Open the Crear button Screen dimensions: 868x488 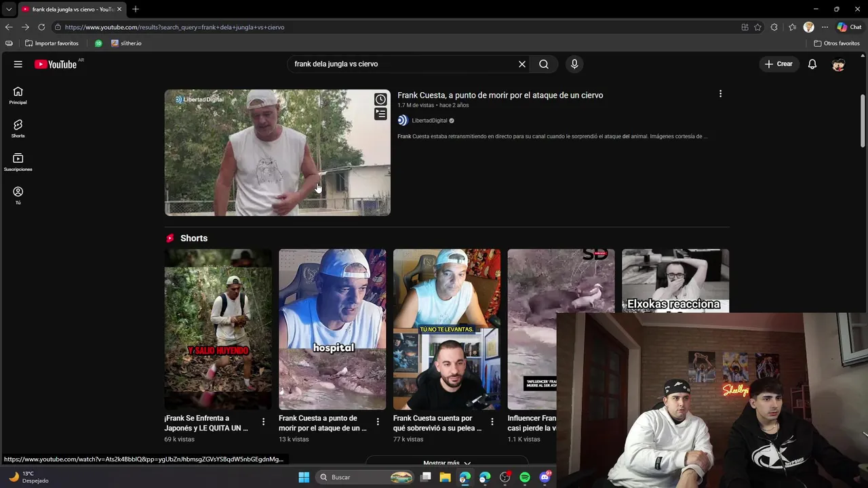778,64
